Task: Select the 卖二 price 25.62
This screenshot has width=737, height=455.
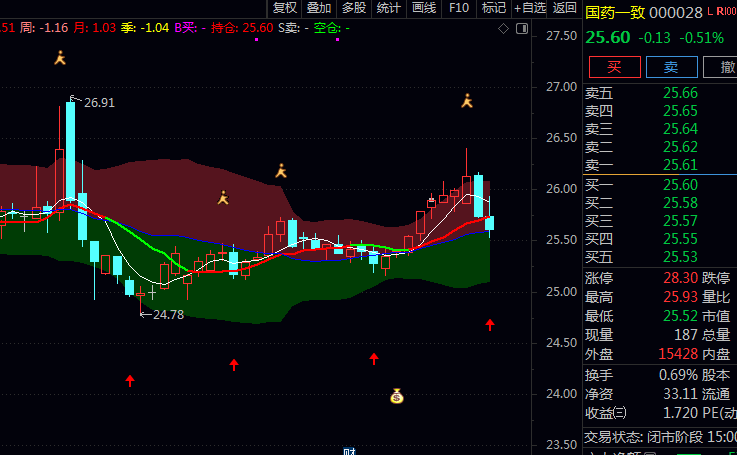Action: coord(680,147)
